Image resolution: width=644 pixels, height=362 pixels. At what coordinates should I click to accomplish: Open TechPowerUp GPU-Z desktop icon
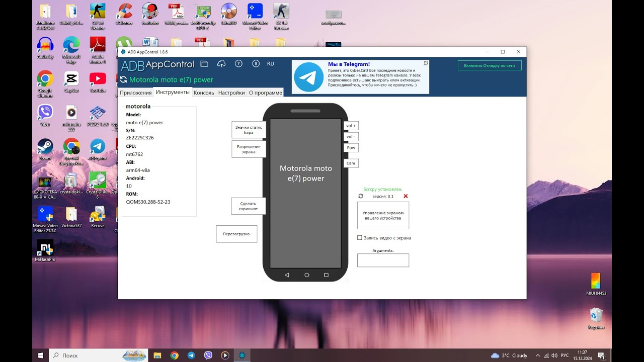(x=203, y=16)
